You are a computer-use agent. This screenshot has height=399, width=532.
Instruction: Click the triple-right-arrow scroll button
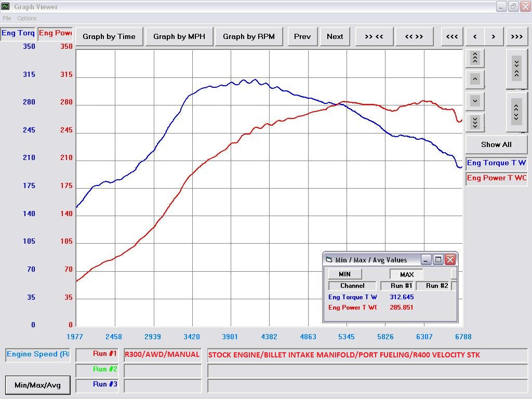pos(516,36)
